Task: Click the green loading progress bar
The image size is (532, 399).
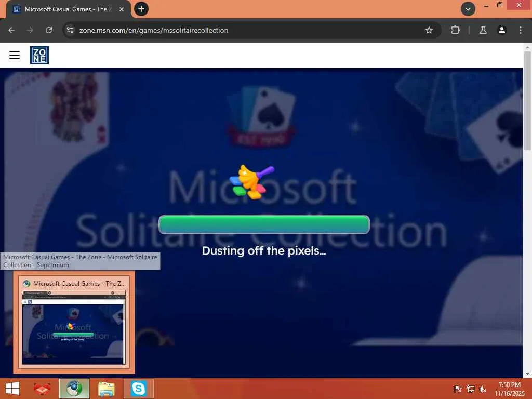Action: 264,224
